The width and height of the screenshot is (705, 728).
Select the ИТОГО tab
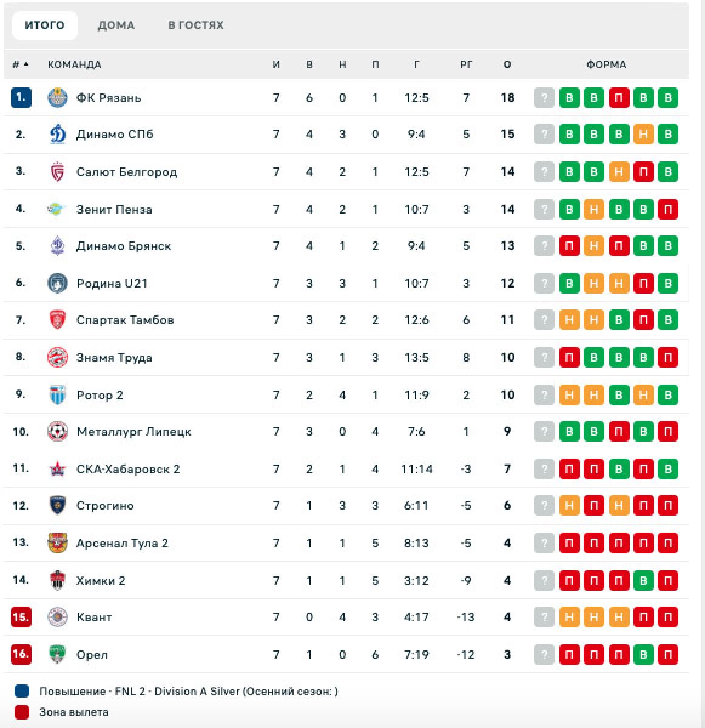pyautogui.click(x=45, y=25)
